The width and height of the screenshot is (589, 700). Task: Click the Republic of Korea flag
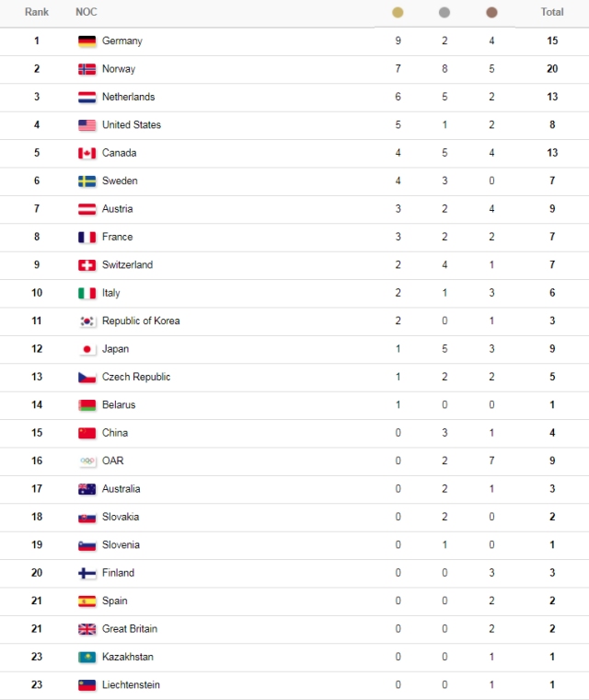(87, 321)
